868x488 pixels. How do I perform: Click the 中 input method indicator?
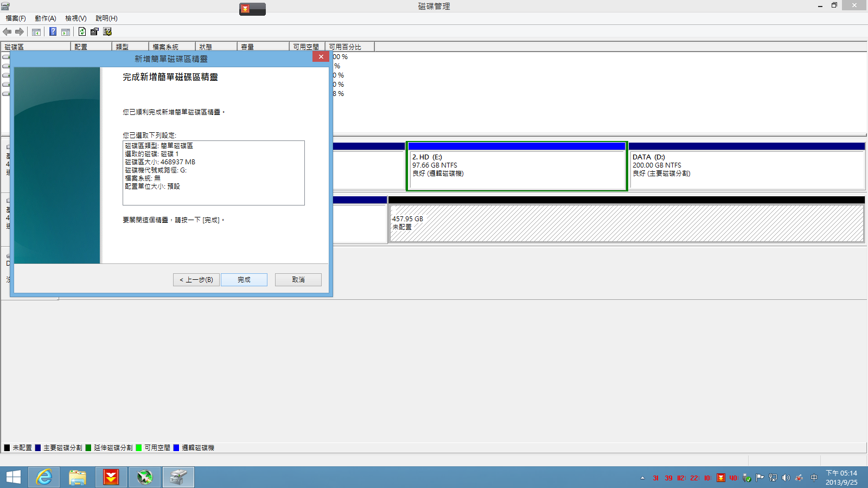pyautogui.click(x=814, y=478)
